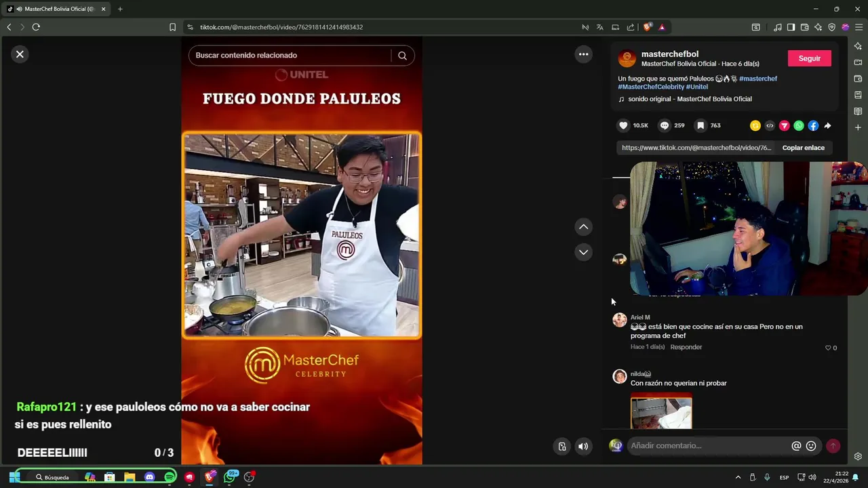Go to next video with down arrow
The image size is (868, 488).
click(583, 252)
